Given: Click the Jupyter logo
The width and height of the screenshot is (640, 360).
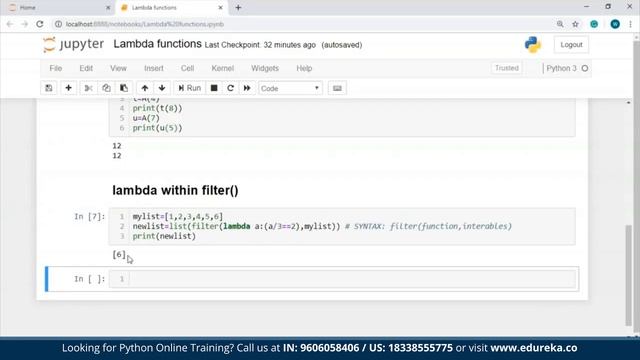Looking at the screenshot, I should pos(73,44).
